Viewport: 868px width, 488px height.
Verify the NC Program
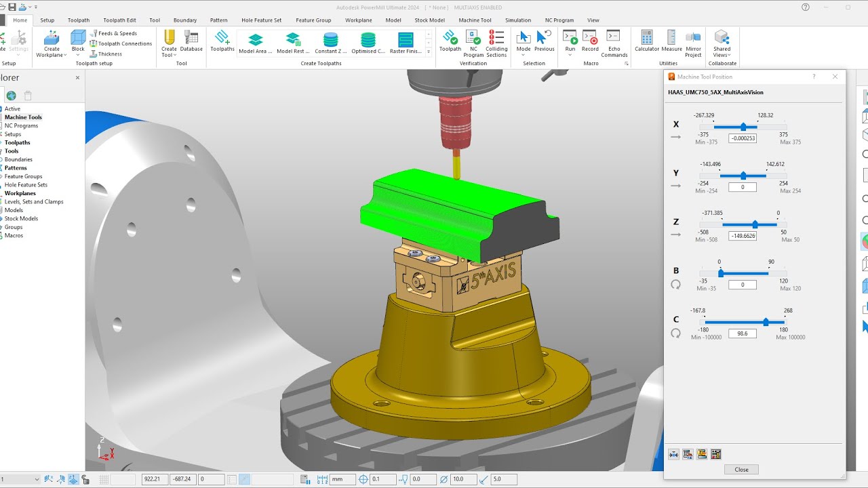[473, 43]
